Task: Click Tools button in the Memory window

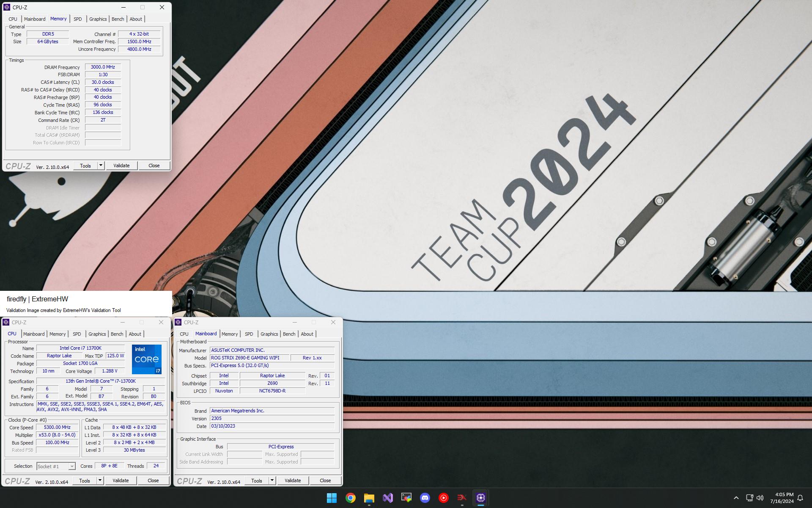Action: point(85,166)
